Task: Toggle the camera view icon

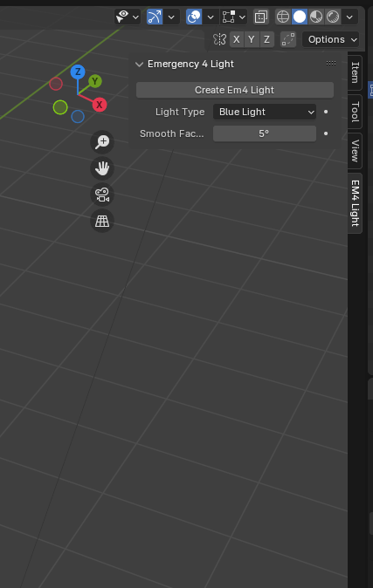Action: pos(102,195)
